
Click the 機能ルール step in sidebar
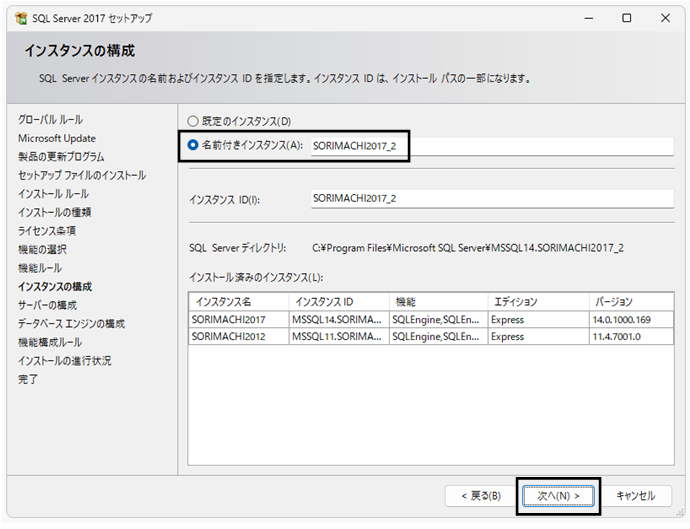coord(40,268)
